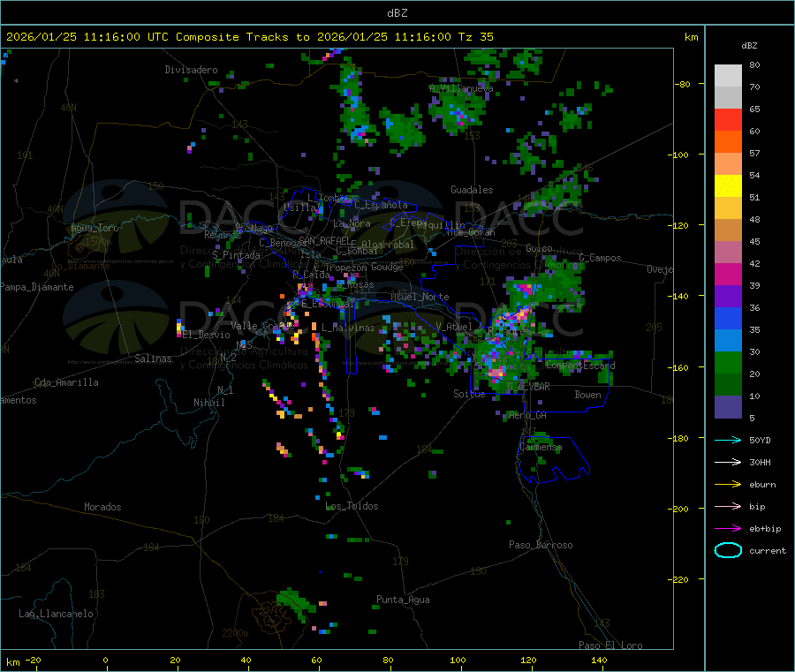Image resolution: width=795 pixels, height=672 pixels.
Task: Click the Lag.Llancanelo place label
Action: click(x=56, y=614)
